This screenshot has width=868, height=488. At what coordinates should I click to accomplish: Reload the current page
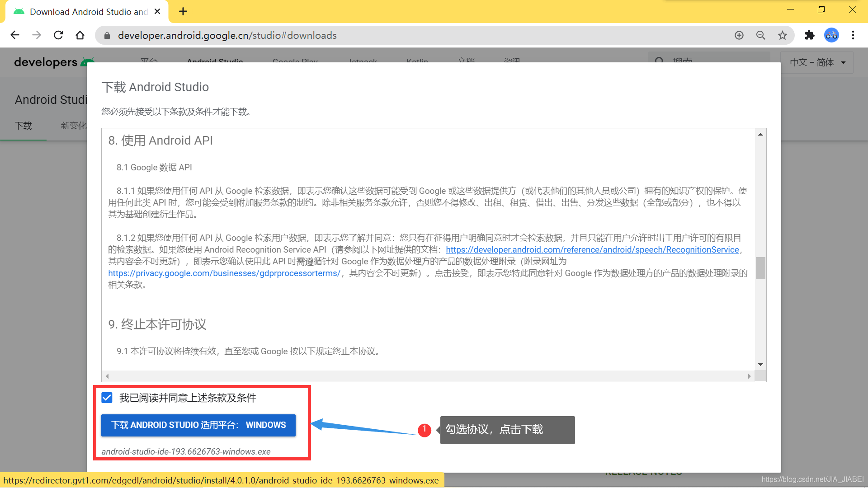pos(58,35)
